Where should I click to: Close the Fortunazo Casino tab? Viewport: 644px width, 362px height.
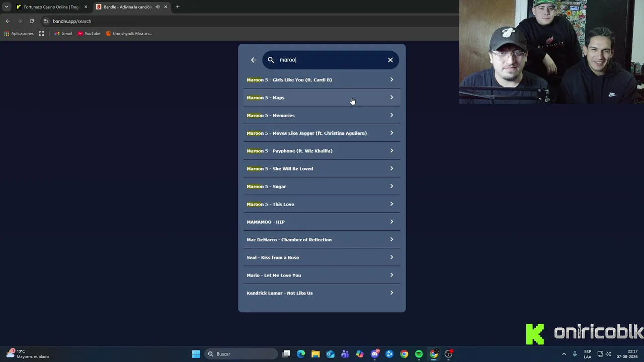click(x=86, y=7)
